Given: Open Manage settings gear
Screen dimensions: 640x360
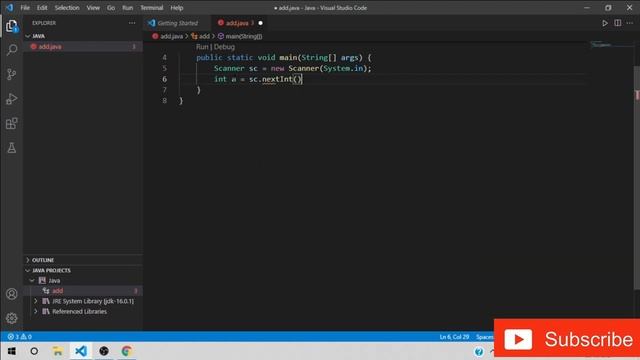Looking at the screenshot, I should pos(11,318).
